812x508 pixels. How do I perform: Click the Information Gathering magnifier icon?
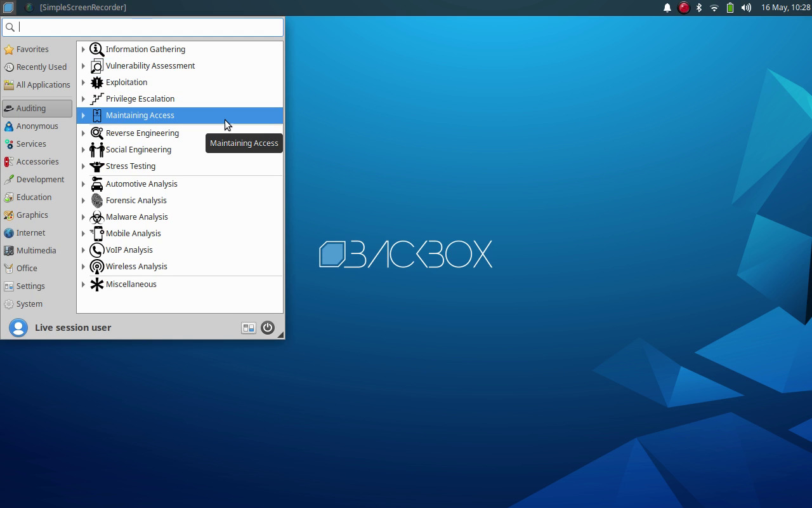point(96,50)
